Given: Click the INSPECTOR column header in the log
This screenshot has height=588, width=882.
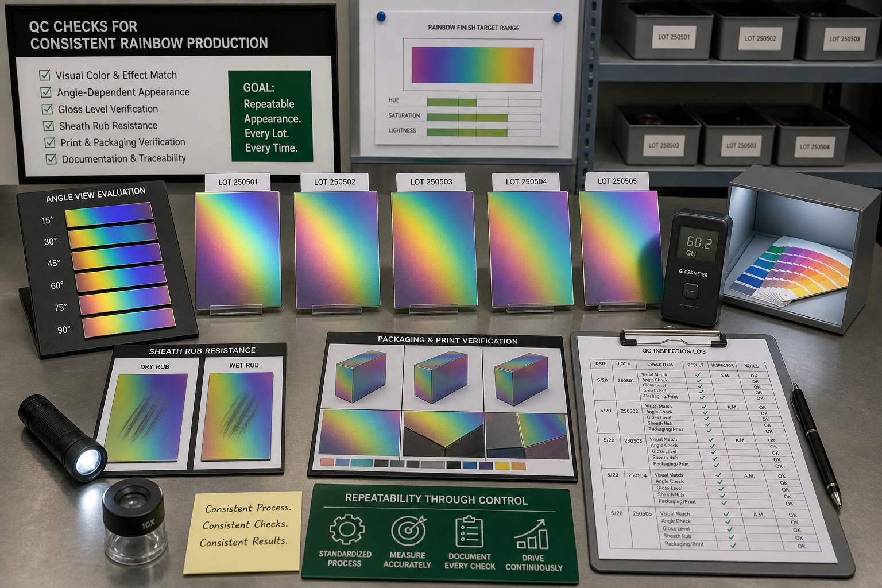Looking at the screenshot, I should tap(722, 365).
